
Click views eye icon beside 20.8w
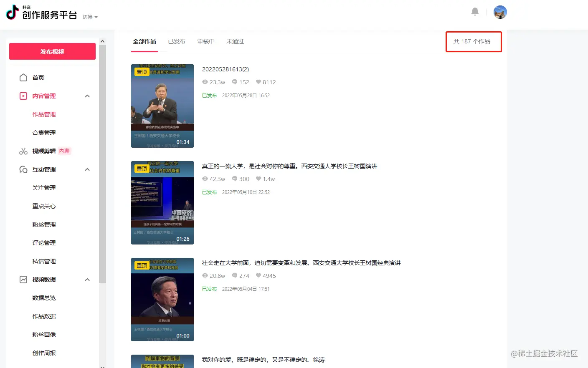[x=205, y=276]
